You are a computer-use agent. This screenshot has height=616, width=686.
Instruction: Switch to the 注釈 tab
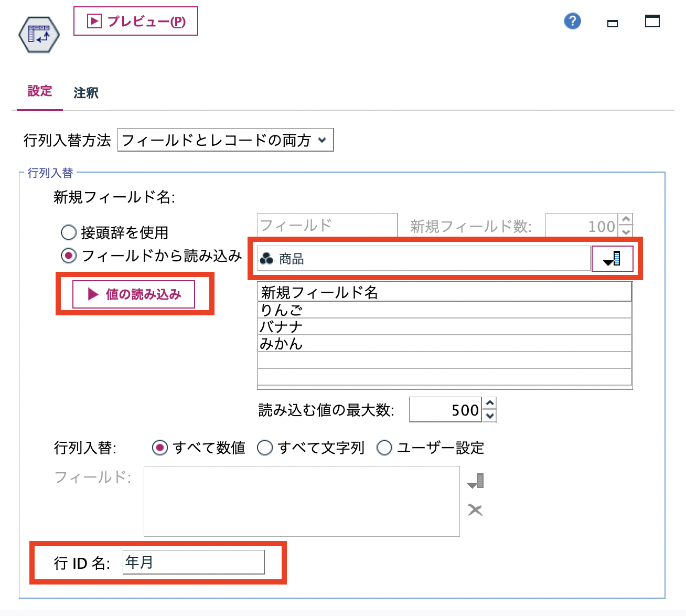(x=85, y=92)
